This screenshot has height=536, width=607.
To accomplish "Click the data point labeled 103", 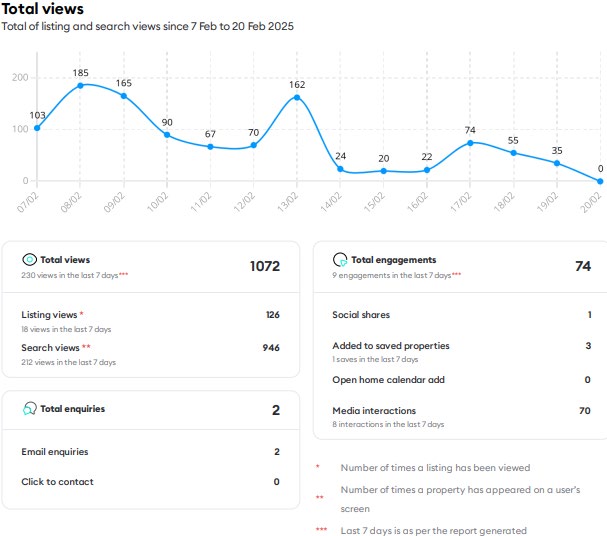I will 37,128.
